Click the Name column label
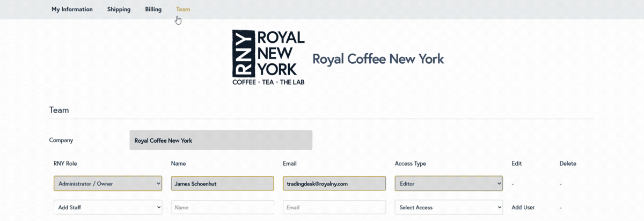 coord(178,163)
